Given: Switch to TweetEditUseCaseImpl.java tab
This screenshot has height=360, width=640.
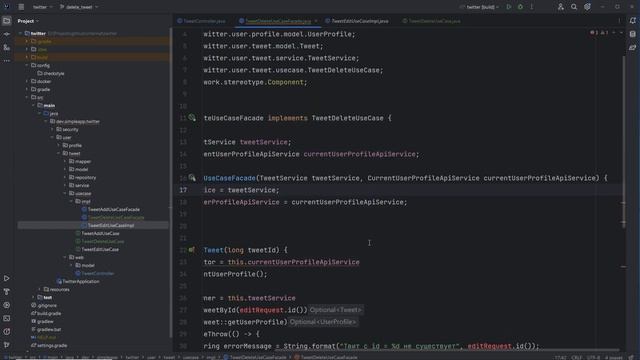Looking at the screenshot, I should pos(356,21).
